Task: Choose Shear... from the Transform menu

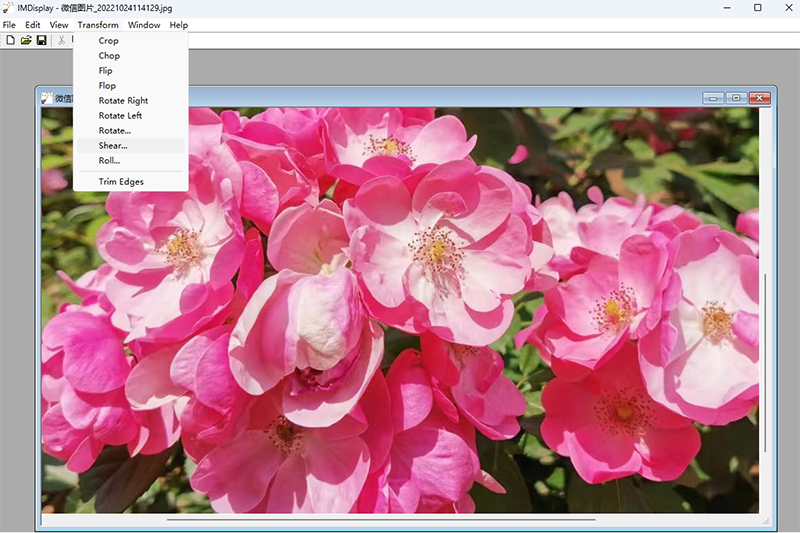Action: tap(113, 146)
